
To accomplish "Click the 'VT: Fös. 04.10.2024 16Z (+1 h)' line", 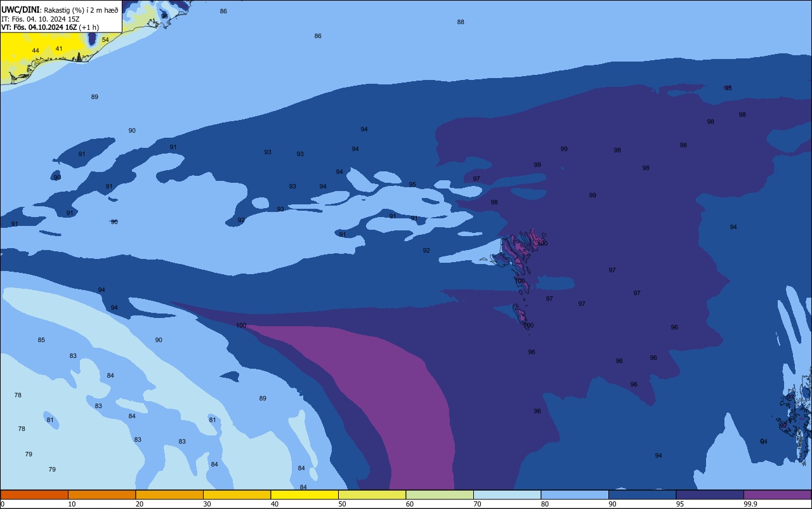I will (x=49, y=27).
